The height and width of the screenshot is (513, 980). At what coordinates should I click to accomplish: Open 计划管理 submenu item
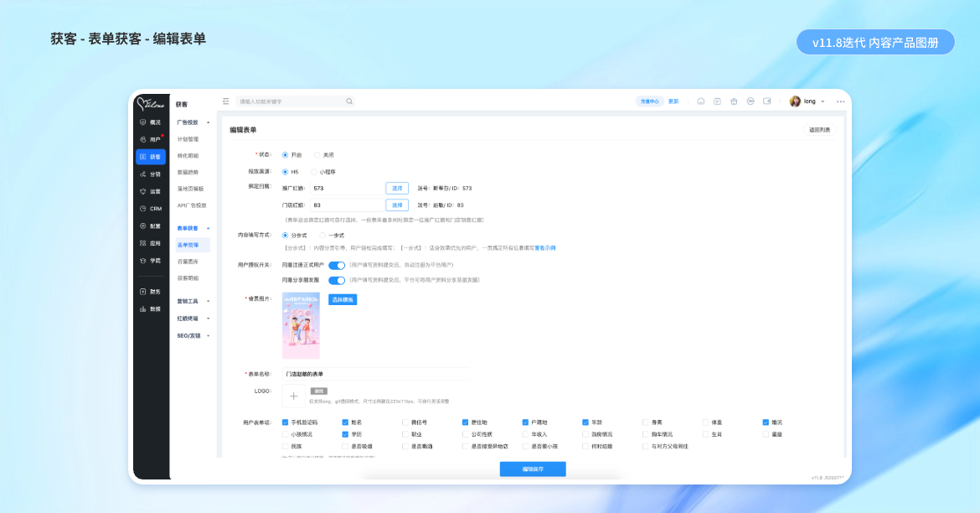tap(188, 139)
